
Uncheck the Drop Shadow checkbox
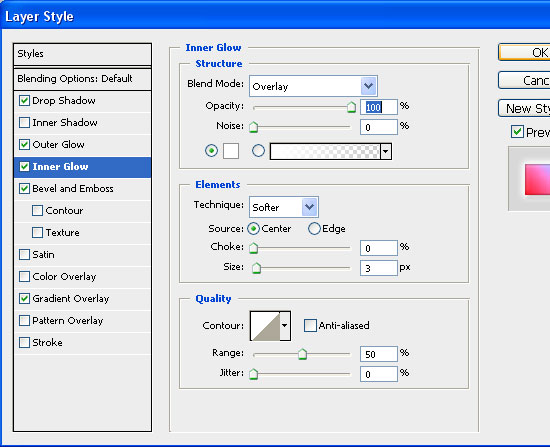24,101
